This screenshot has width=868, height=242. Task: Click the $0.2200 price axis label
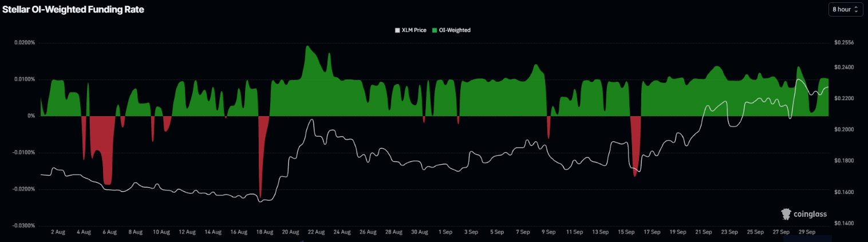pos(844,99)
